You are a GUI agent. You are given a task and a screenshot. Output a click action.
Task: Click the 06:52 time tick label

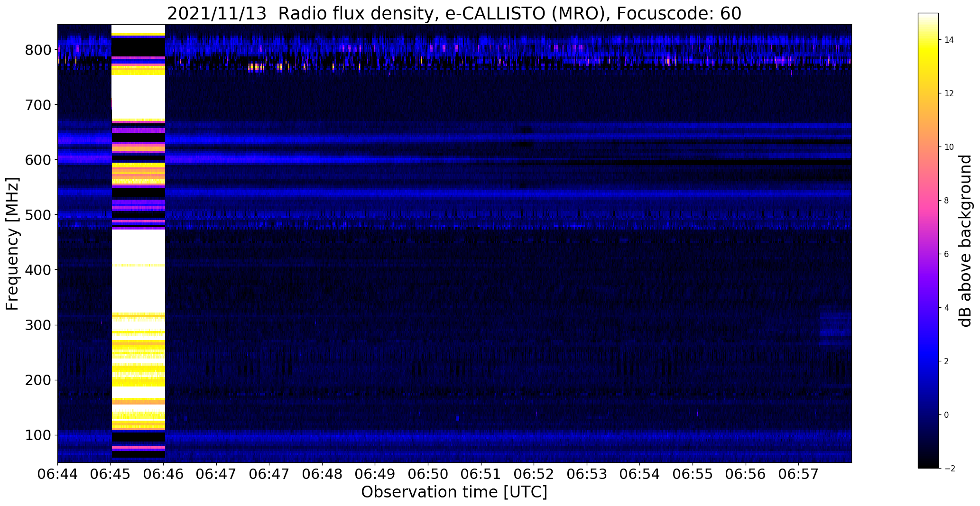pos(534,475)
